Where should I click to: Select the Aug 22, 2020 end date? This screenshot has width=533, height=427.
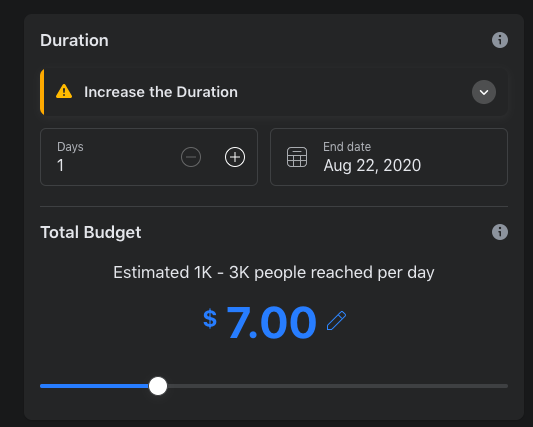point(372,166)
